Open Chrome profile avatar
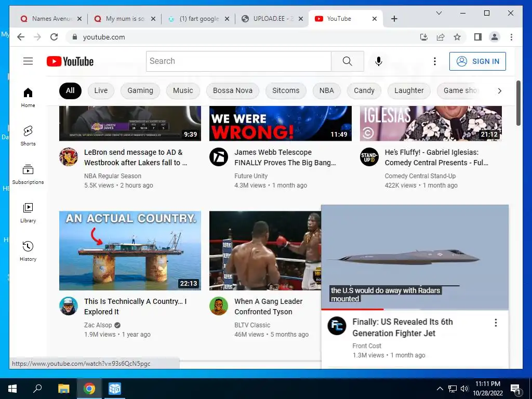This screenshot has width=532, height=399. click(x=495, y=37)
